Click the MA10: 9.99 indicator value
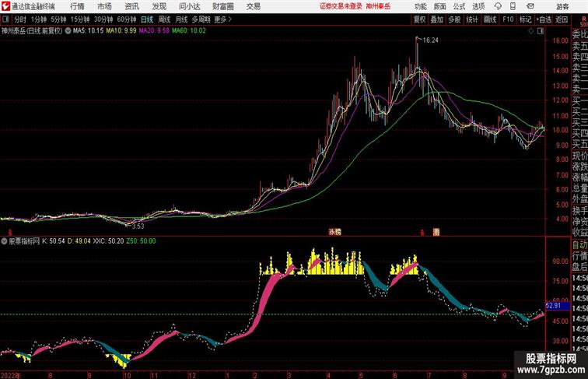The width and height of the screenshot is (588, 379). (x=121, y=31)
